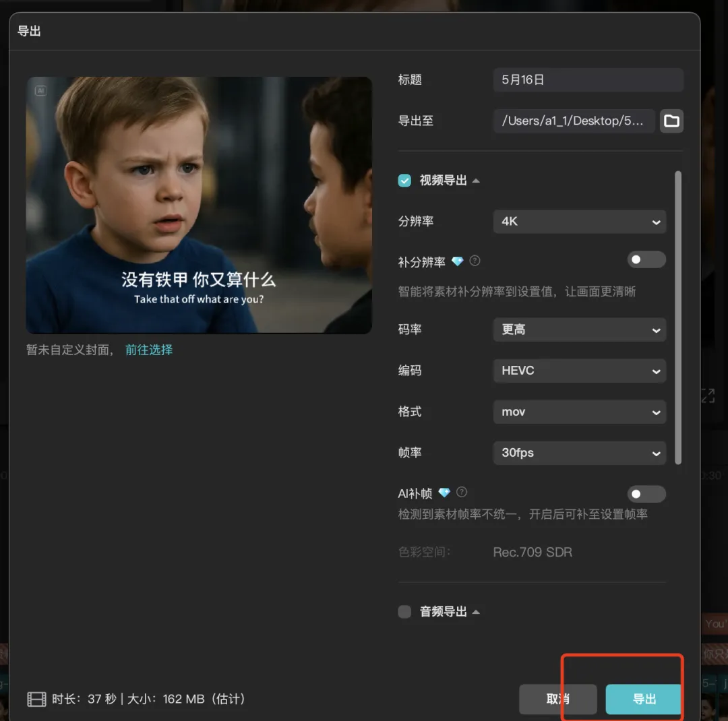
Task: Collapse the 视频导出 section arrow
Action: (476, 181)
